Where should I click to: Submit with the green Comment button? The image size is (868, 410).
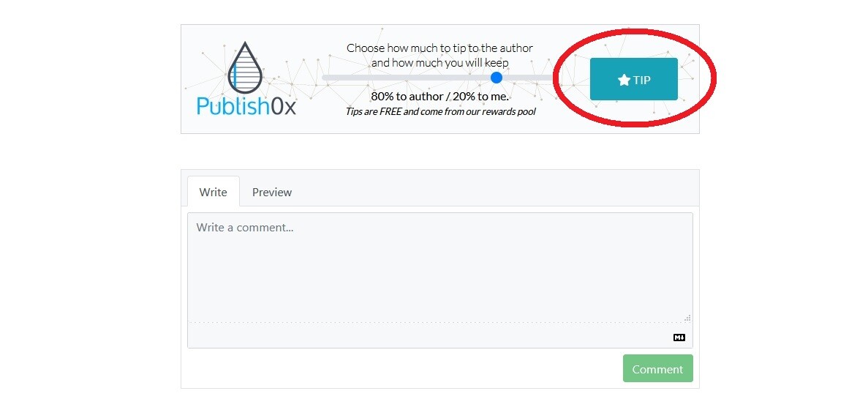point(657,368)
